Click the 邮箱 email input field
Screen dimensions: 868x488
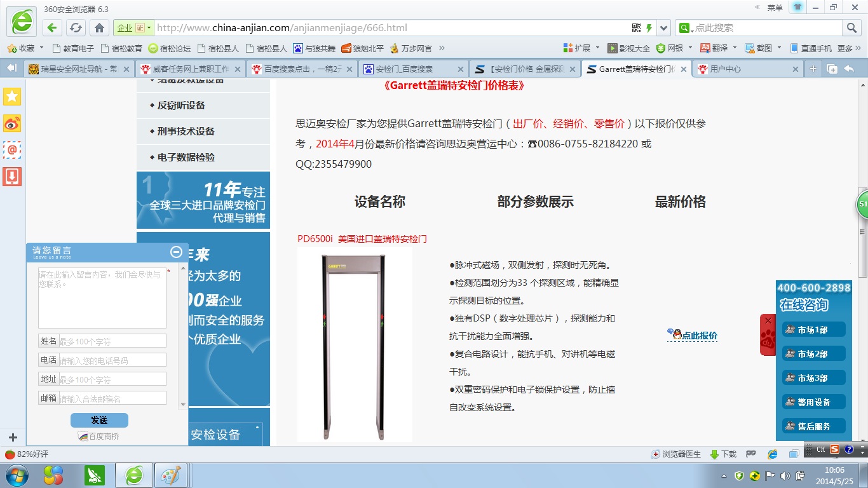point(112,398)
